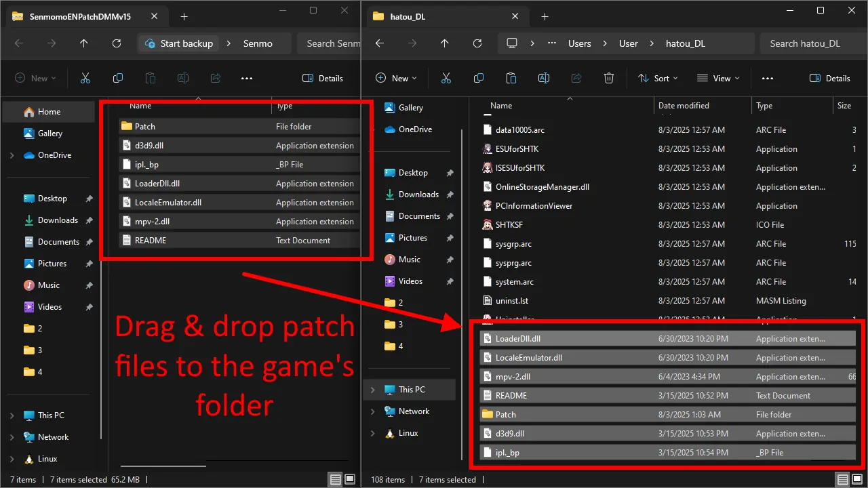Image resolution: width=868 pixels, height=488 pixels.
Task: Click breadcrumb chevron after User in hatou_DL
Action: coord(652,43)
